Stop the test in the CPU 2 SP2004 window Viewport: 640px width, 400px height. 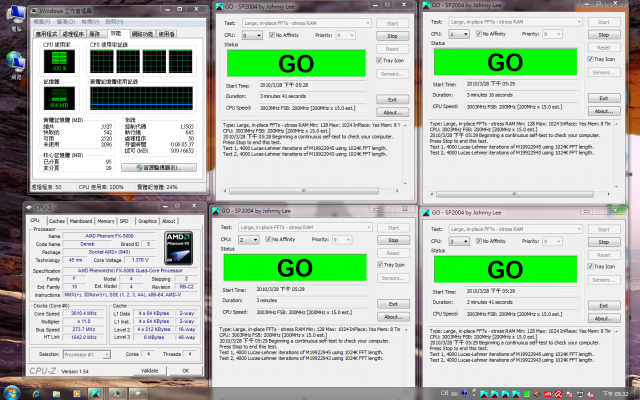click(393, 240)
